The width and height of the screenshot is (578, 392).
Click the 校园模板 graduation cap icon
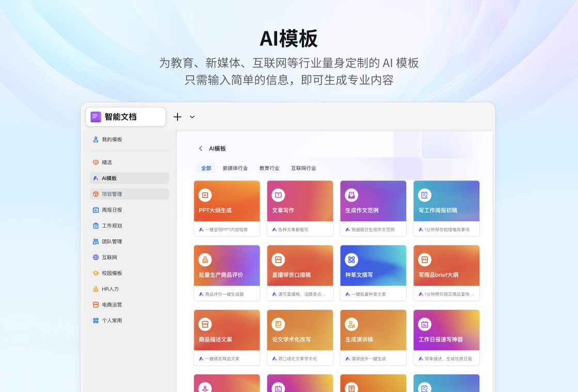pos(95,273)
